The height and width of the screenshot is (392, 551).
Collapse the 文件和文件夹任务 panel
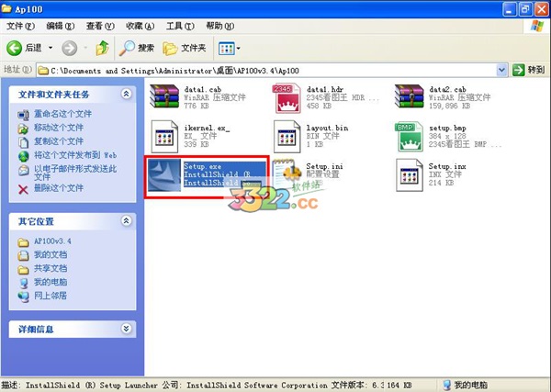[126, 94]
